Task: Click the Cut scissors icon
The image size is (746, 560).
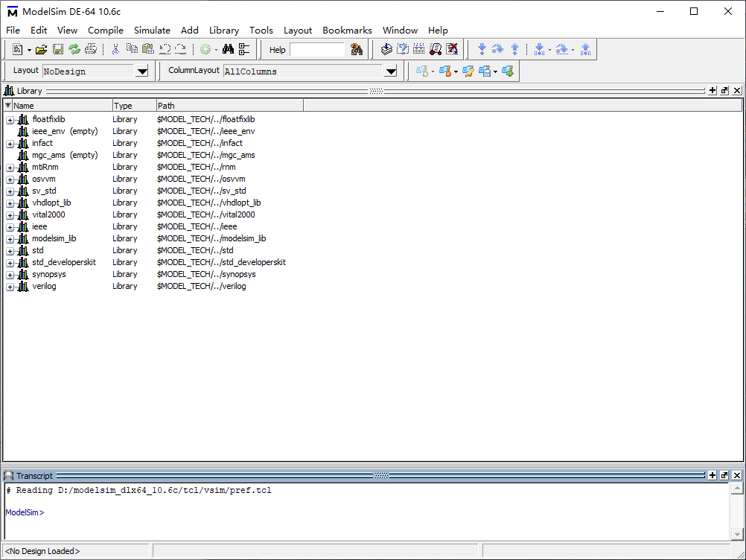Action: pyautogui.click(x=115, y=49)
